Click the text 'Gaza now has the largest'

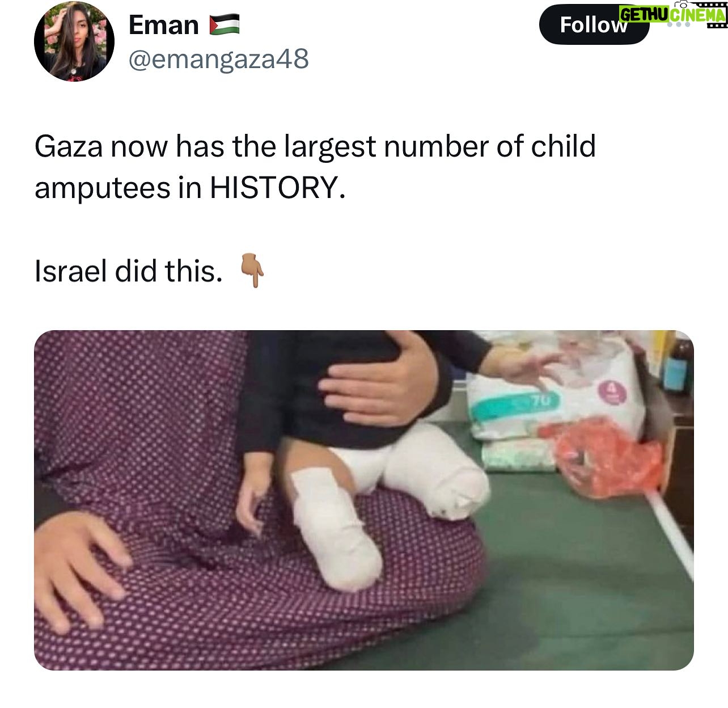coord(205,146)
